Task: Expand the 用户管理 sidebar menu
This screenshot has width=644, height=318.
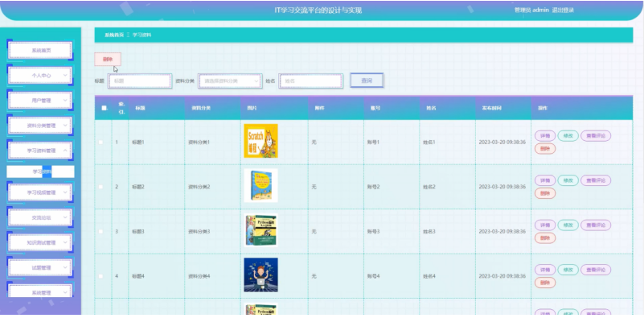Action: 40,101
